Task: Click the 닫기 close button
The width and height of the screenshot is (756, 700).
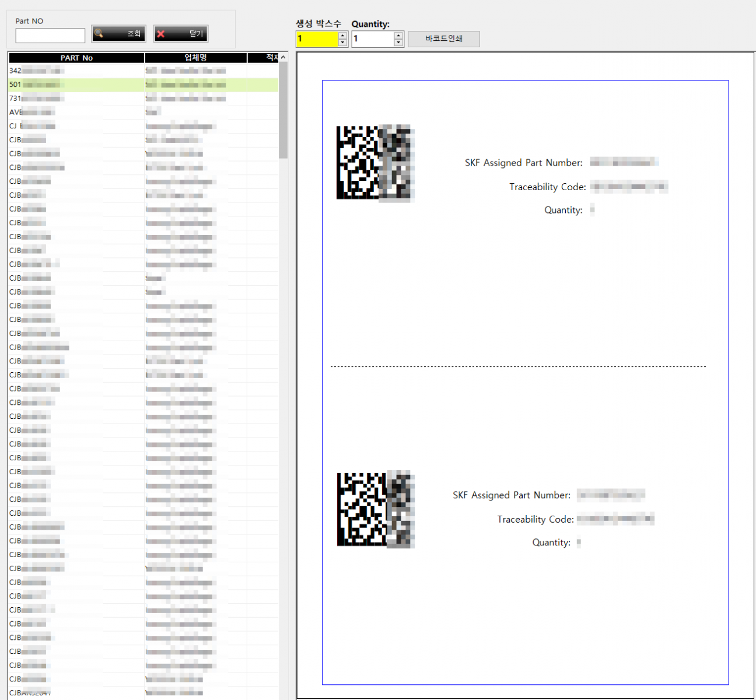Action: 181,34
